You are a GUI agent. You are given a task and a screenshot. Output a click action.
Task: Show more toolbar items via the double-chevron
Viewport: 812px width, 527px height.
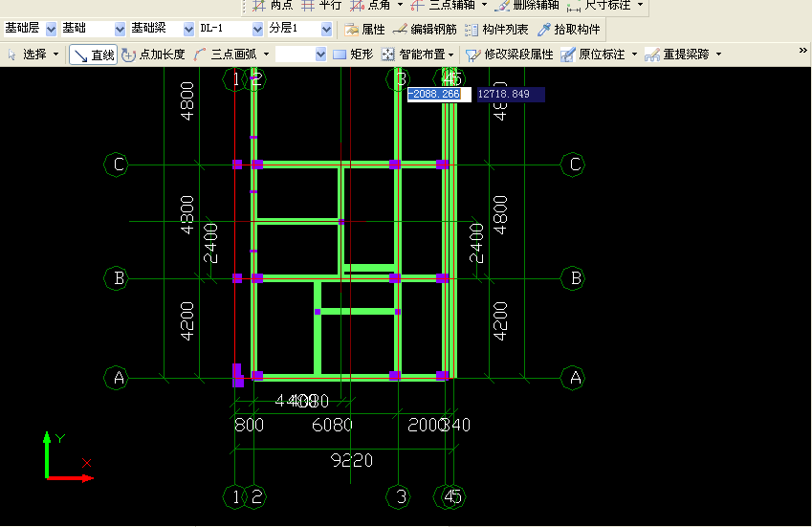click(x=802, y=51)
